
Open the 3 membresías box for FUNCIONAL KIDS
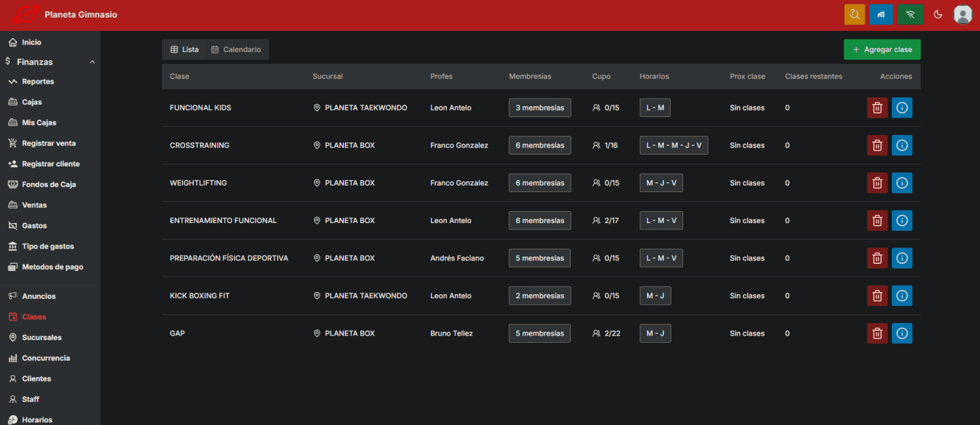pyautogui.click(x=540, y=108)
